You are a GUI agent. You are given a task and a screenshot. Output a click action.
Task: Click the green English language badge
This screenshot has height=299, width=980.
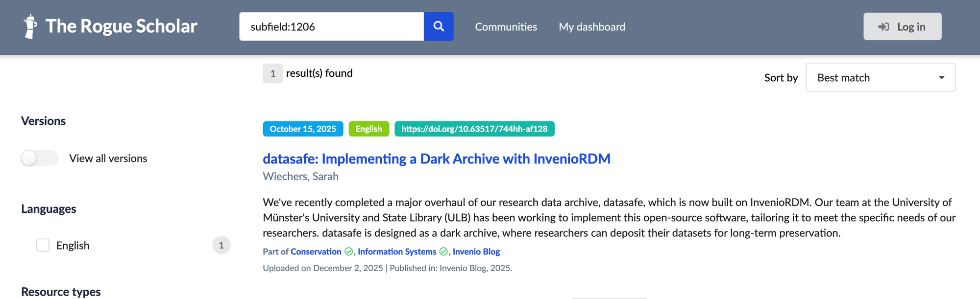tap(368, 129)
